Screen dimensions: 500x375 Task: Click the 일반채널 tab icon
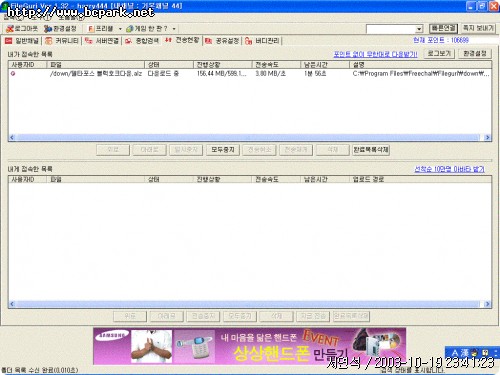(x=9, y=41)
